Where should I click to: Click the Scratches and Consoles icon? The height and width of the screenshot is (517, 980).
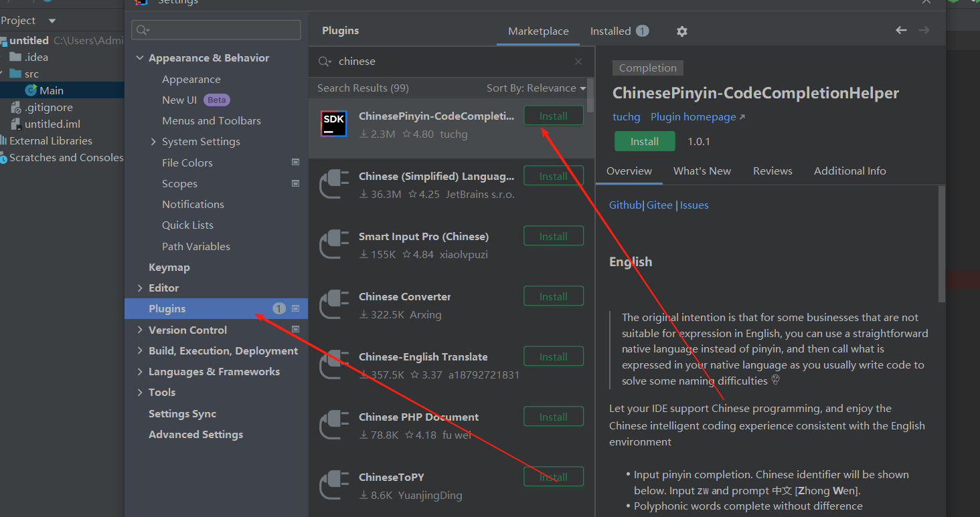click(x=3, y=157)
